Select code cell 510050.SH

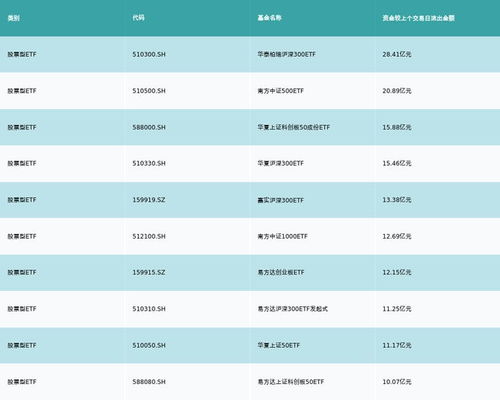click(x=149, y=345)
